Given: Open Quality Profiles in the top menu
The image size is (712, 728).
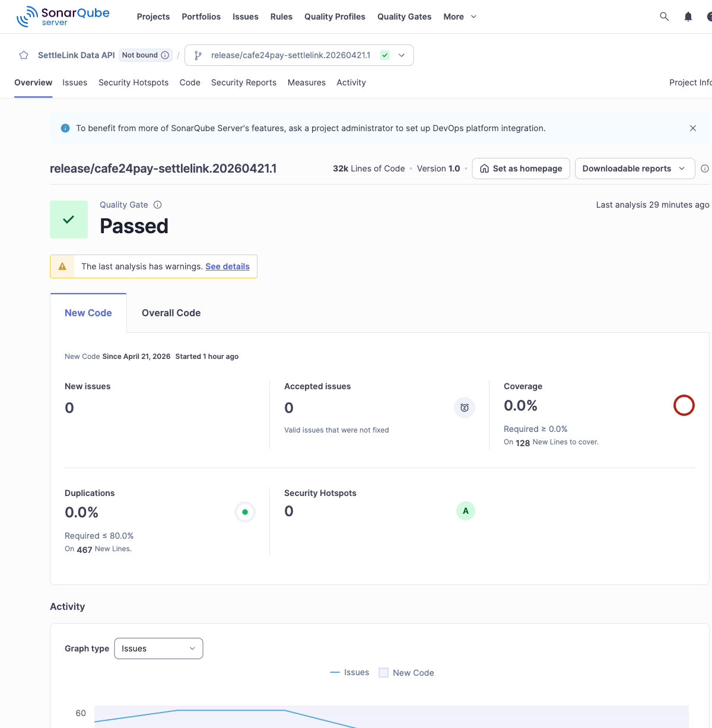Looking at the screenshot, I should pyautogui.click(x=335, y=17).
